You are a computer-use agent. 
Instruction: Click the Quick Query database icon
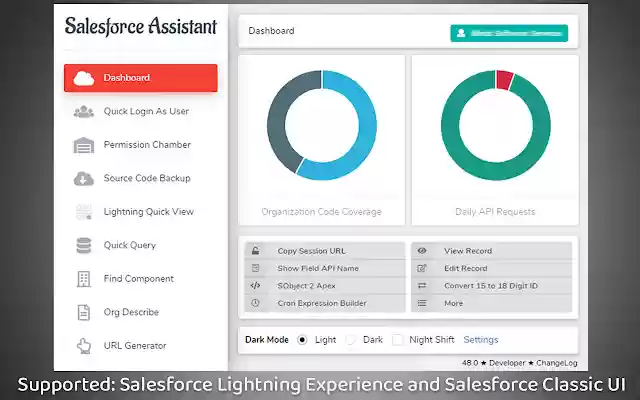point(84,245)
